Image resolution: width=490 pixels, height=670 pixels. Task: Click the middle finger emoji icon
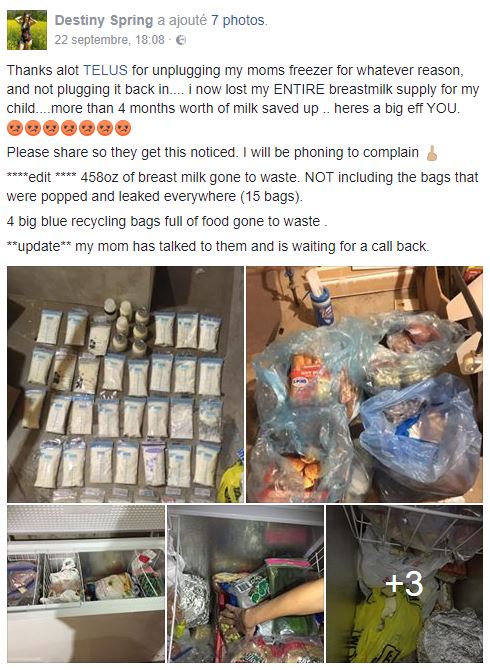tap(432, 153)
